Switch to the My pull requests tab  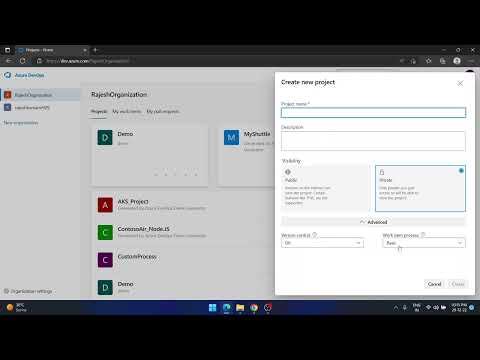click(x=163, y=111)
